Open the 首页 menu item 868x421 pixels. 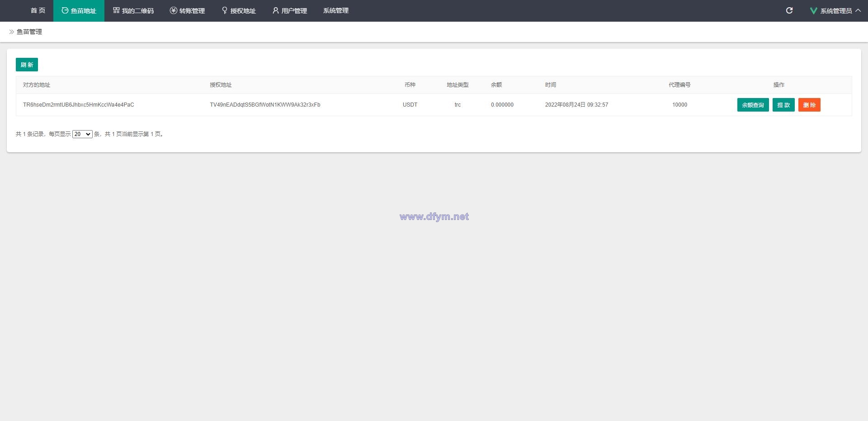click(38, 10)
